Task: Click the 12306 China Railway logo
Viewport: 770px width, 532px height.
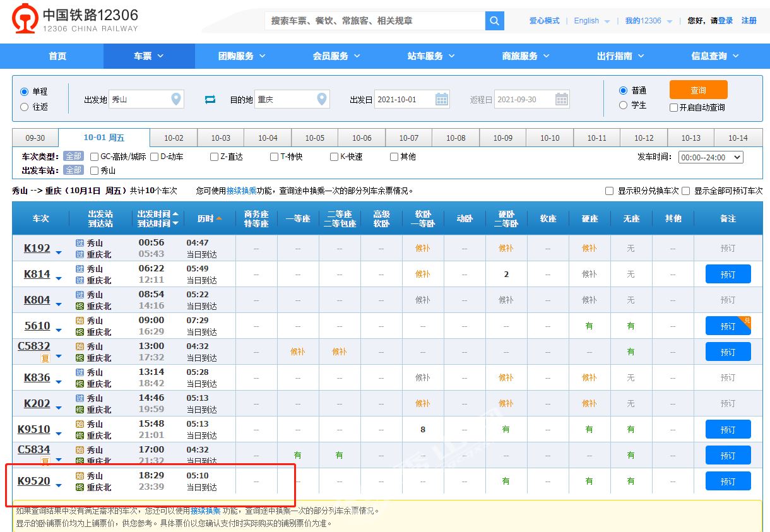Action: (x=76, y=19)
